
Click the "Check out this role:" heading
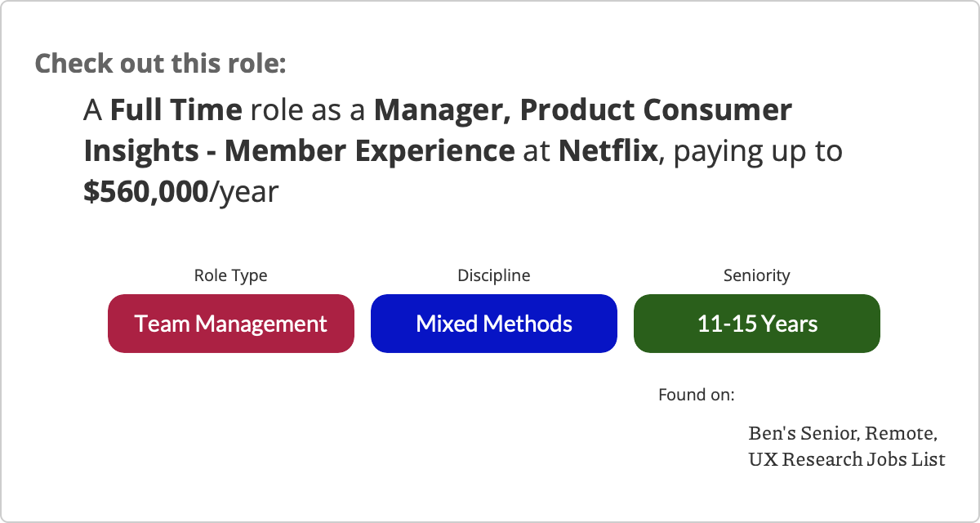click(x=160, y=63)
